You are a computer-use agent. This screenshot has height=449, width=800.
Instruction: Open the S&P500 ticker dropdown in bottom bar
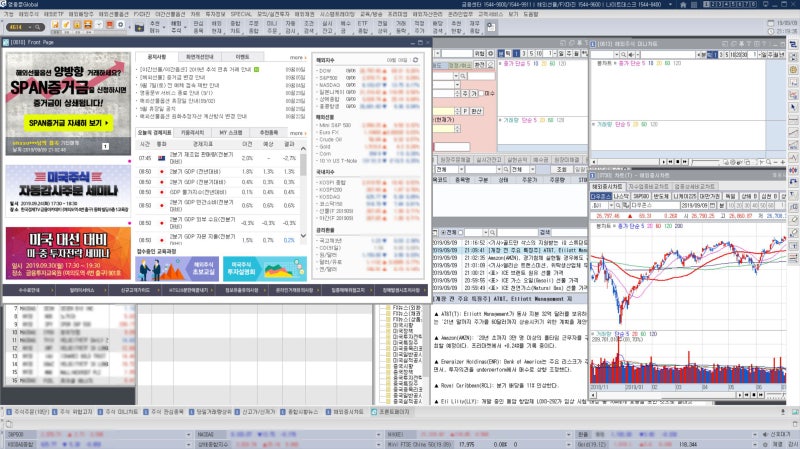[189, 435]
